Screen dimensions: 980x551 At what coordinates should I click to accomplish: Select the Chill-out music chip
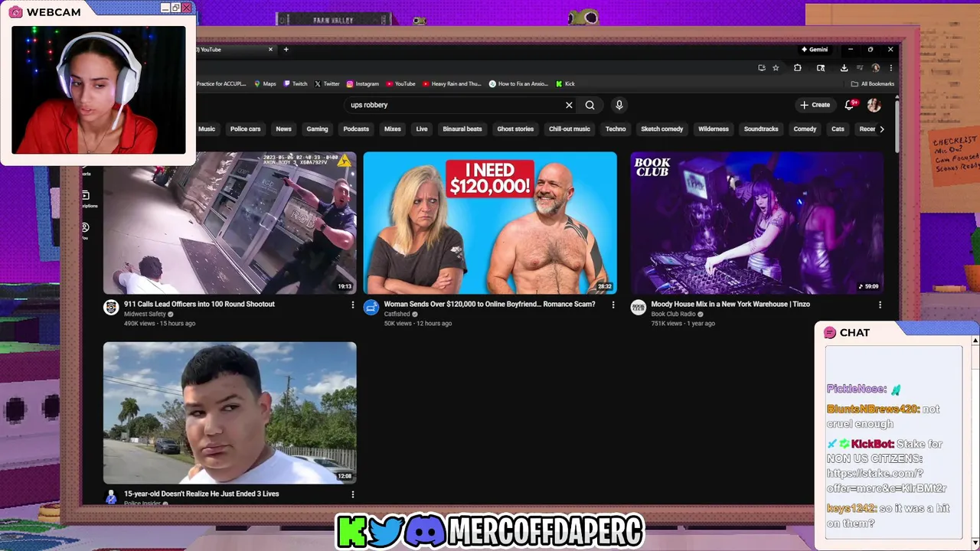570,129
